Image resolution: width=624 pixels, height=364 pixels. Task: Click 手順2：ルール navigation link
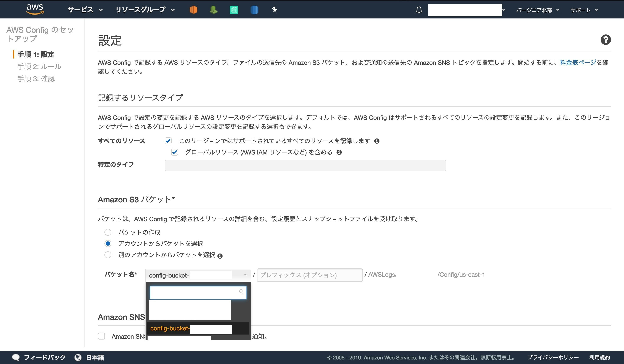click(x=39, y=66)
